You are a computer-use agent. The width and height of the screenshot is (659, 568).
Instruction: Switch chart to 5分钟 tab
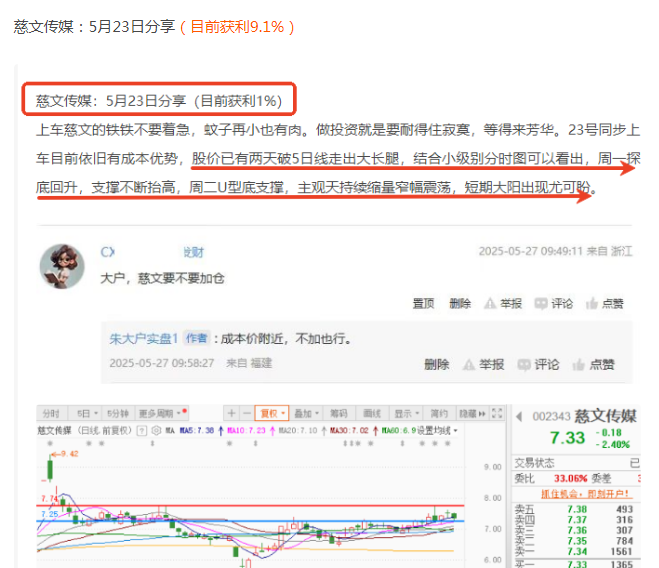click(118, 414)
